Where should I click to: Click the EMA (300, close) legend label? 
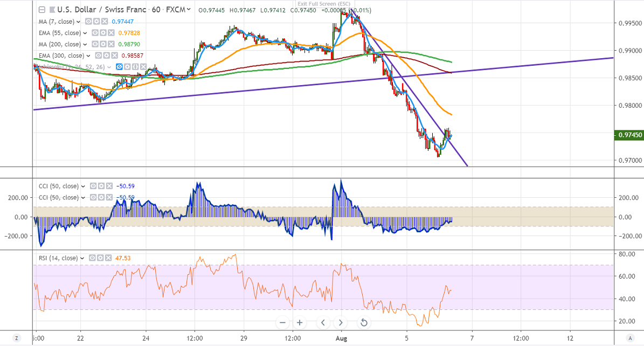click(61, 56)
